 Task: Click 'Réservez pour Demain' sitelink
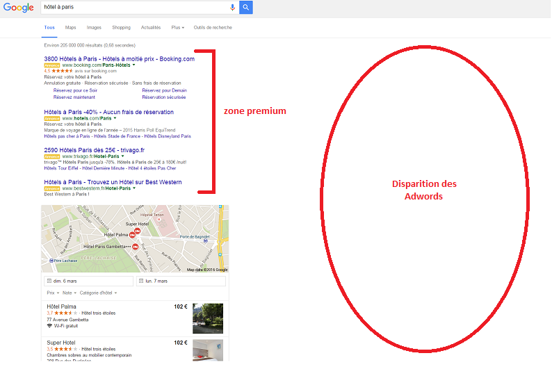point(164,90)
